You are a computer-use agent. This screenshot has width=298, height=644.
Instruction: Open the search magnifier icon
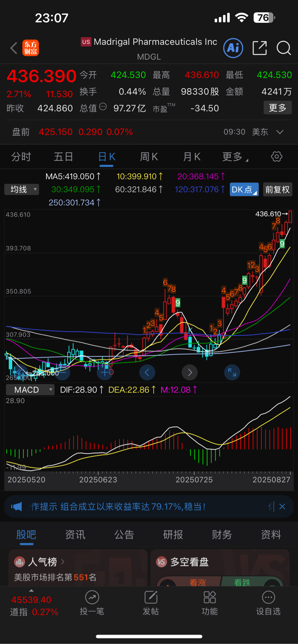(284, 48)
